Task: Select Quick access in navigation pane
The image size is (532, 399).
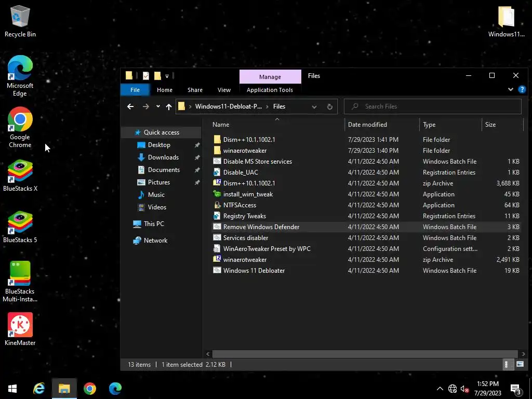Action: click(162, 132)
